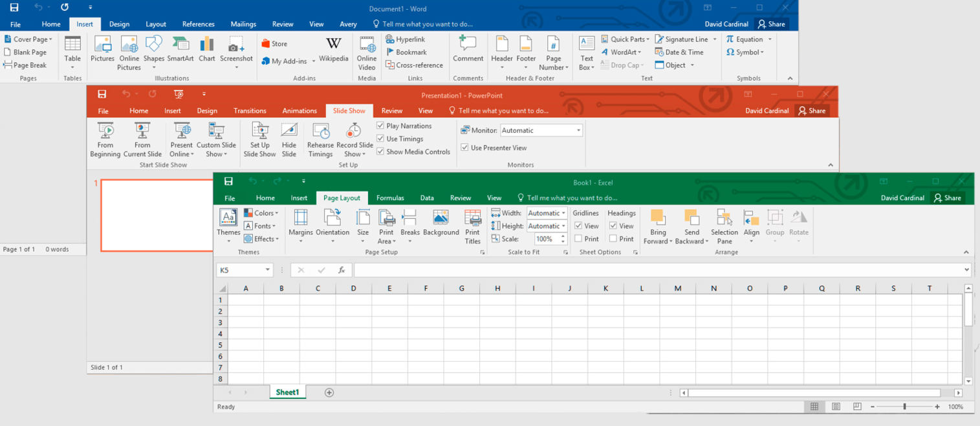This screenshot has width=980, height=426.
Task: Insert a Text Box in Word
Action: pos(587,53)
